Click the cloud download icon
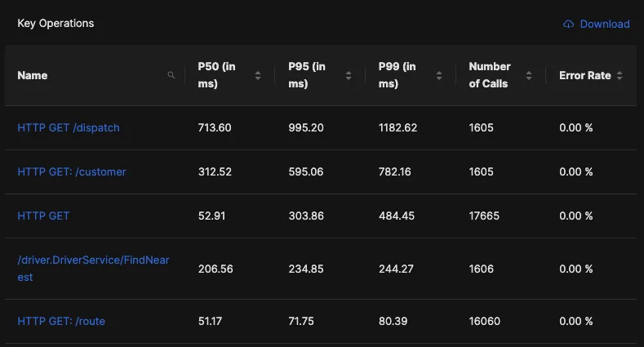The image size is (644, 347). tap(568, 24)
